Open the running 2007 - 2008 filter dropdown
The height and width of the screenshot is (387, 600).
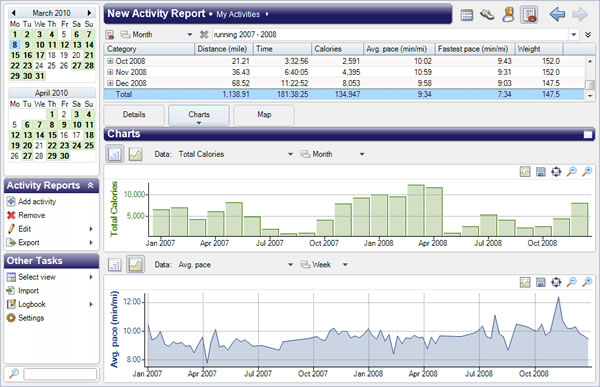[x=573, y=35]
